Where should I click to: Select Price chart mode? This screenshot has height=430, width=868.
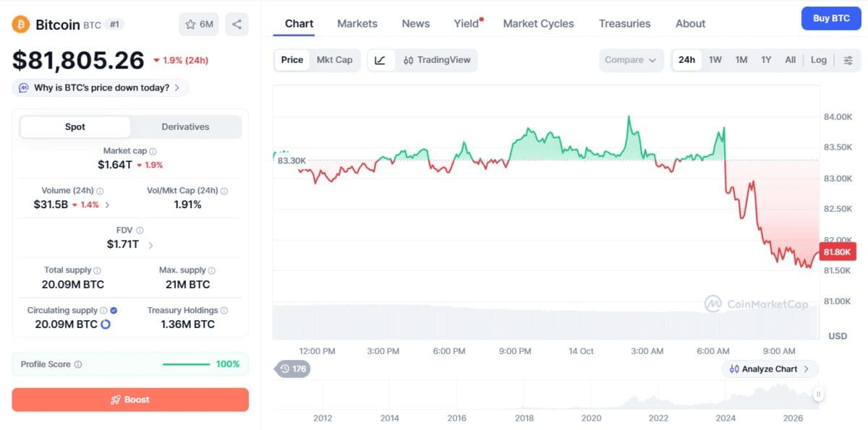[292, 60]
